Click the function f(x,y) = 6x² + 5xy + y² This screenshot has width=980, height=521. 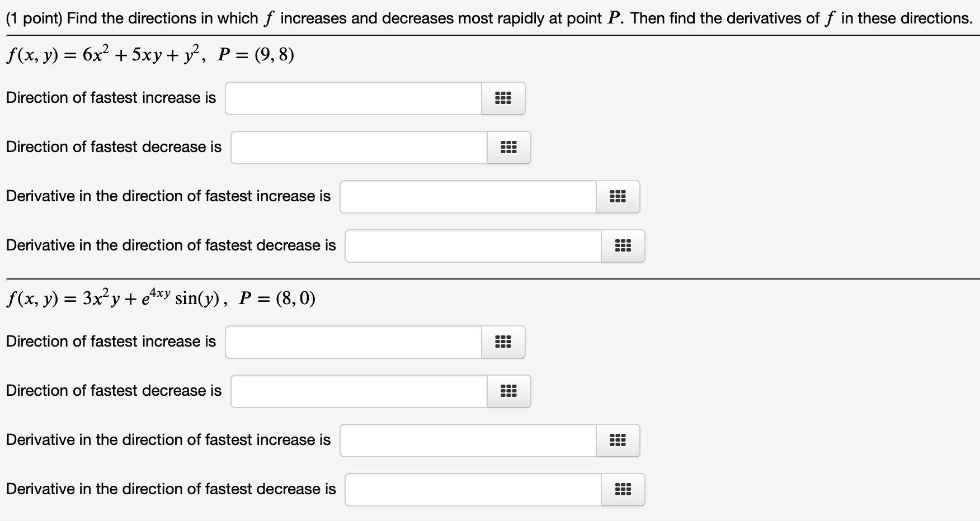pos(149,54)
